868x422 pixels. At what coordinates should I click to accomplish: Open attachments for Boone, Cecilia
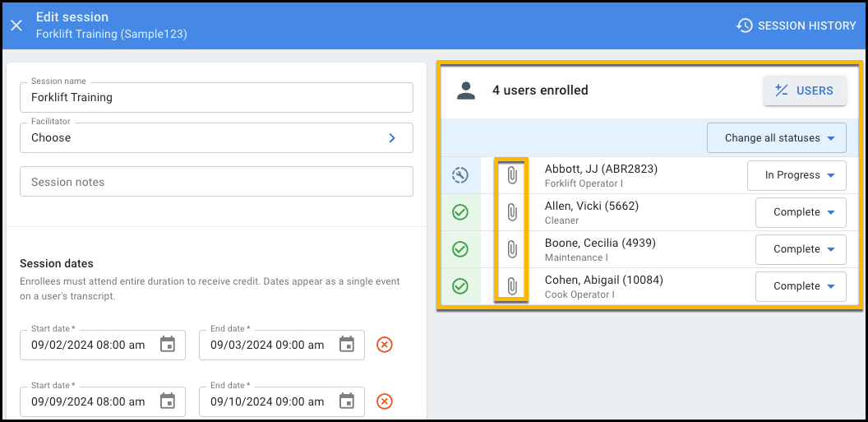pyautogui.click(x=511, y=249)
